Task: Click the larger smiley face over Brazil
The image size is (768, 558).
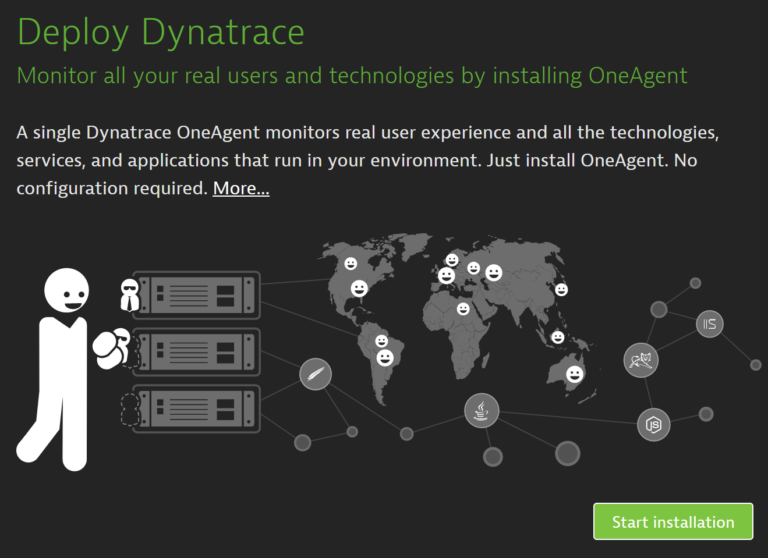Action: [x=384, y=357]
